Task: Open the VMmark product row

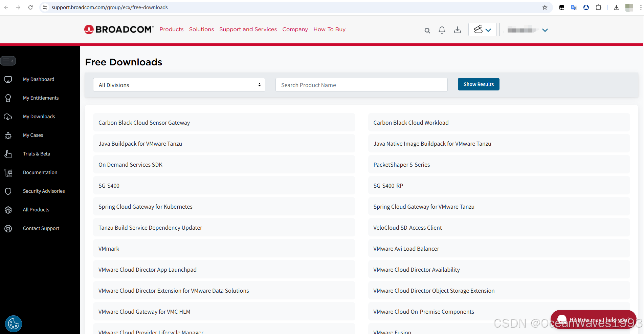Action: (224, 249)
